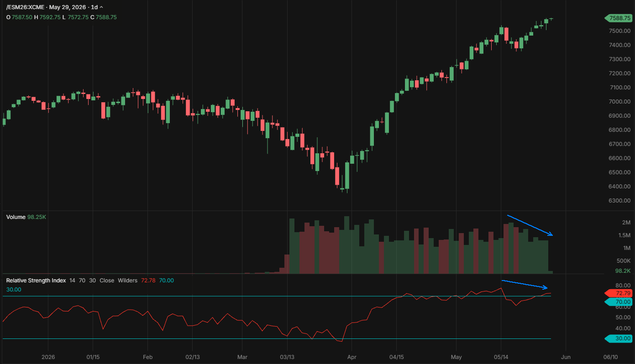Screen dimensions: 635x364
Task: Click the 6900.00 price axis label
Action: click(x=619, y=116)
